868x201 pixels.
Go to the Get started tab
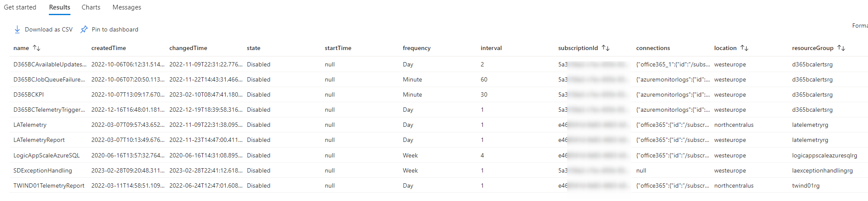(20, 7)
